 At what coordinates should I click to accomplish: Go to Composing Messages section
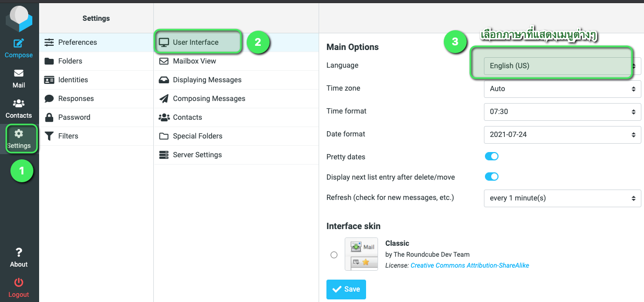[x=209, y=98]
